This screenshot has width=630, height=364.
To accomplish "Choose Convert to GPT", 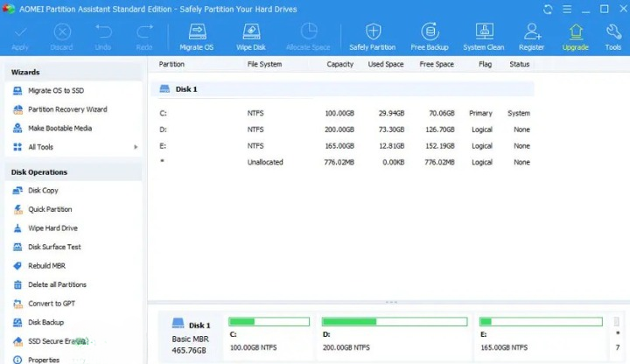I will [x=52, y=304].
